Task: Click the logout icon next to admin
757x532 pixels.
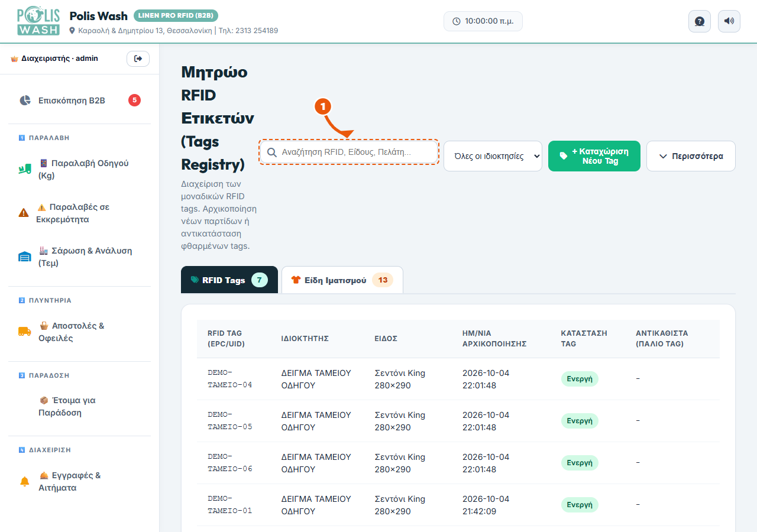Action: [138, 59]
